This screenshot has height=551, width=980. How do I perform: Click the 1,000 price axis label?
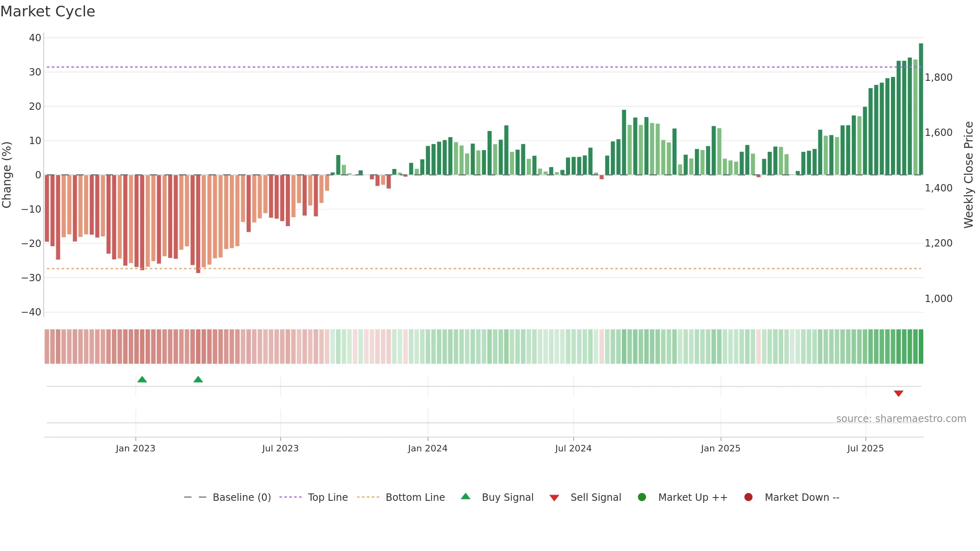[938, 298]
